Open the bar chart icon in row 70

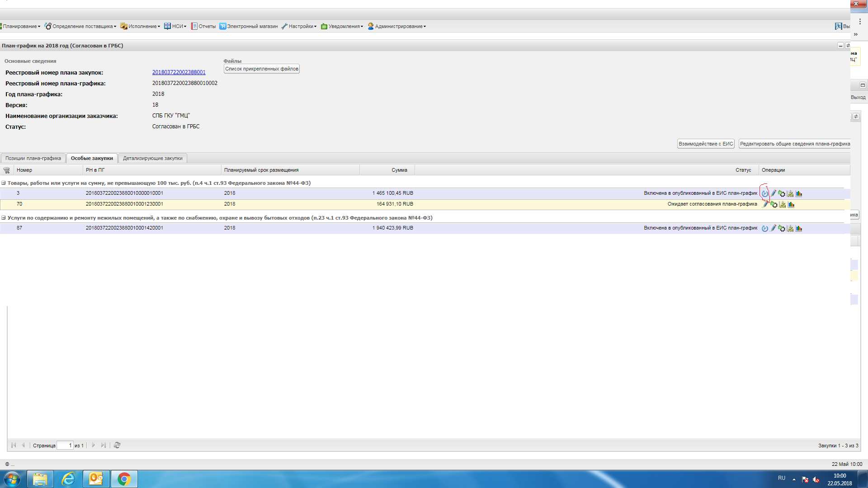[791, 204]
